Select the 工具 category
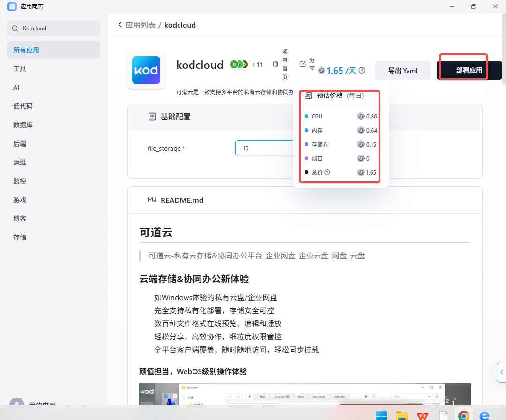Image resolution: width=506 pixels, height=420 pixels. [54, 69]
